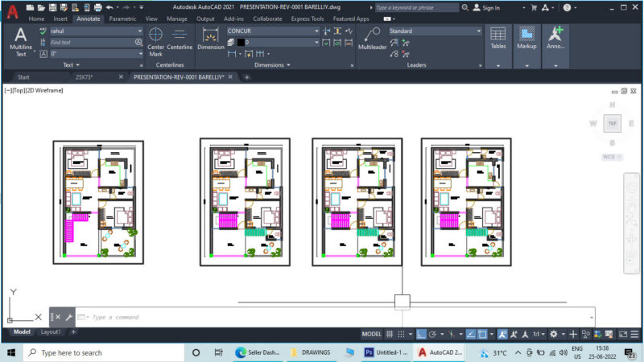This screenshot has width=644, height=362.
Task: Open the Standard multileader style dropdown
Action: pyautogui.click(x=435, y=31)
